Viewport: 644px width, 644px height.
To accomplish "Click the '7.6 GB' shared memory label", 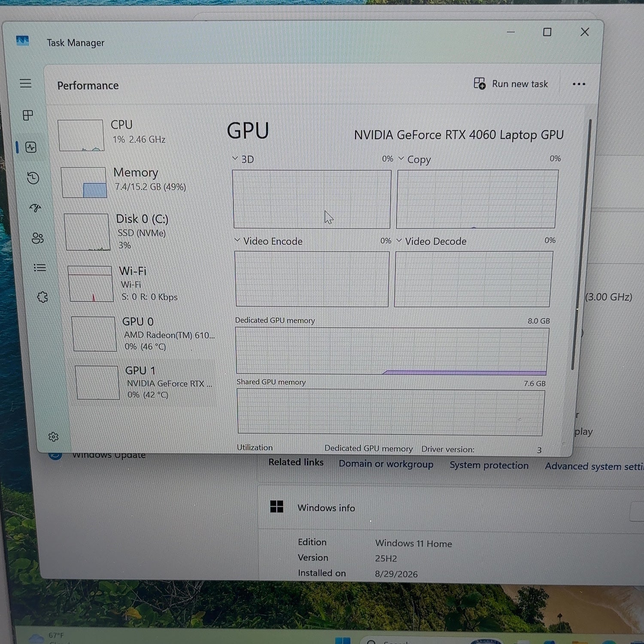I will [x=535, y=383].
